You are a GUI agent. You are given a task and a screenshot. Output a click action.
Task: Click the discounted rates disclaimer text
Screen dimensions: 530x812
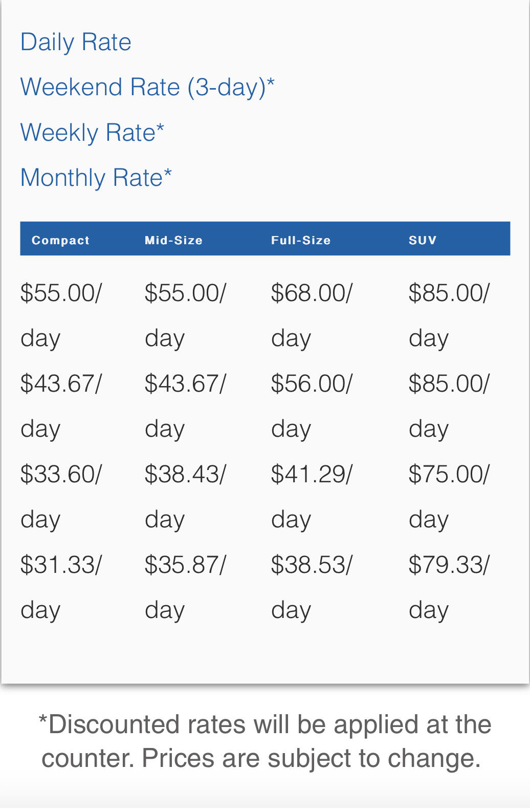pos(264,741)
